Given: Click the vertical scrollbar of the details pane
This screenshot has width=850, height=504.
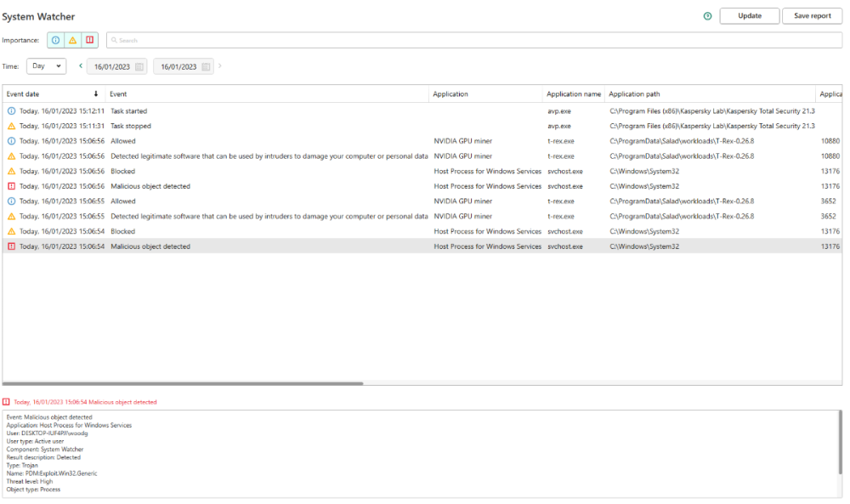Looking at the screenshot, I should point(841,442).
